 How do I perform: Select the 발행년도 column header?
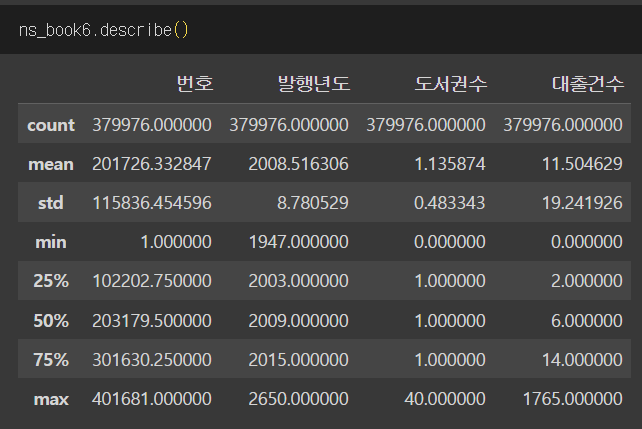tap(314, 84)
